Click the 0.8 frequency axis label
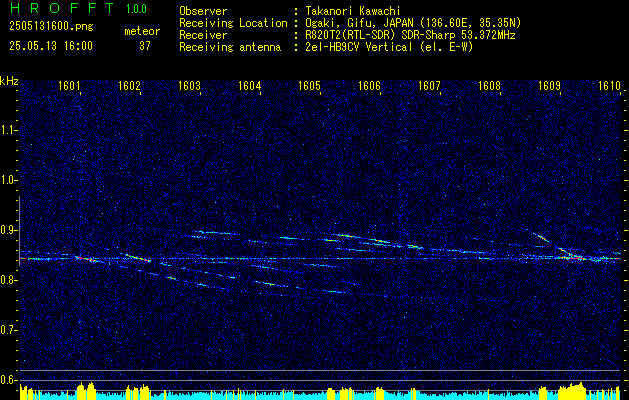629x400 pixels. tap(8, 280)
